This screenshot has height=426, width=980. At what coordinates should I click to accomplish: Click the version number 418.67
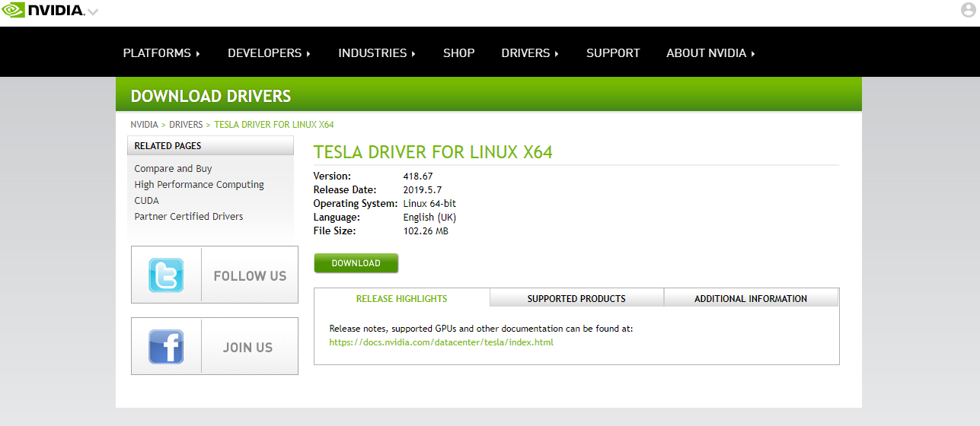(418, 176)
